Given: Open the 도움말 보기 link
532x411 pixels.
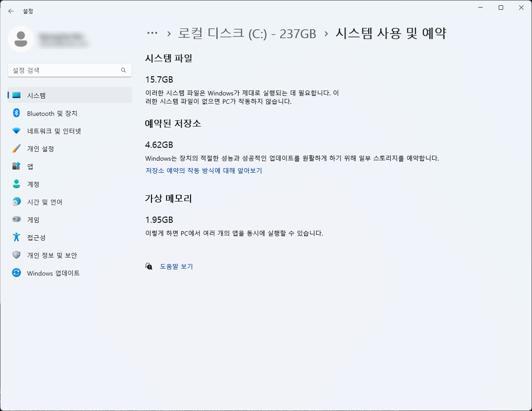Looking at the screenshot, I should tap(176, 267).
